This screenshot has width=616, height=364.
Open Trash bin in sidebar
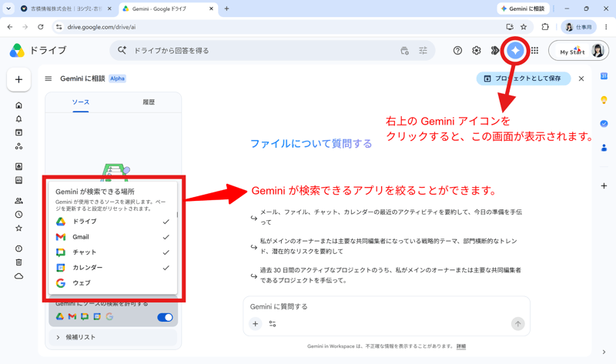point(18,262)
